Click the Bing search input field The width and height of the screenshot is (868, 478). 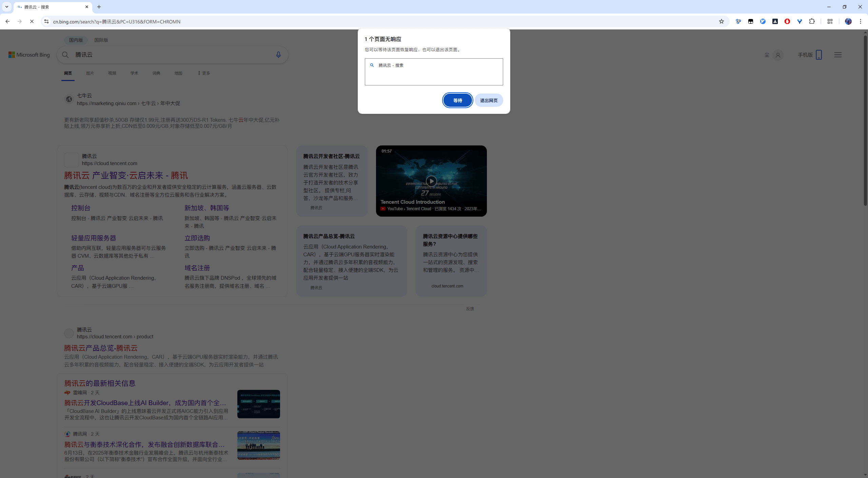click(170, 55)
